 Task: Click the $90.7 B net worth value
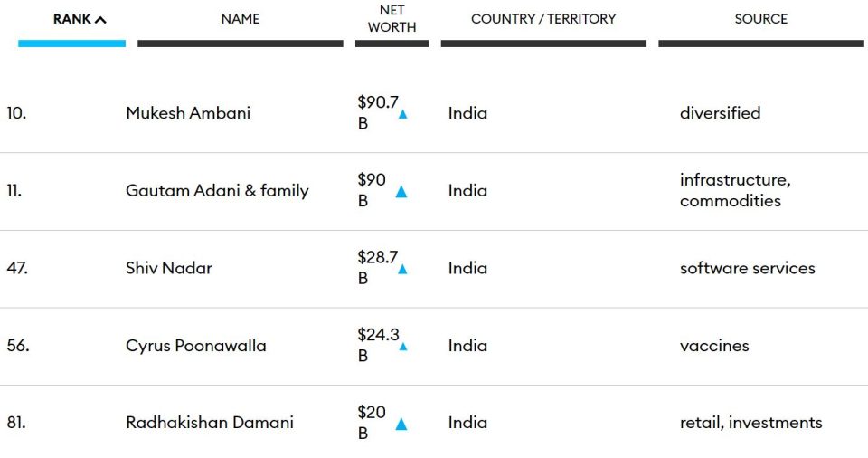pyautogui.click(x=378, y=112)
